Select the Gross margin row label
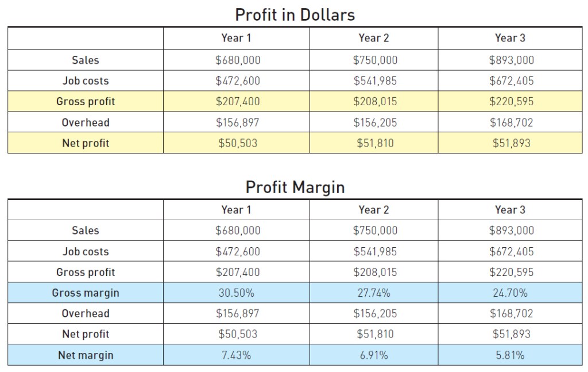The width and height of the screenshot is (588, 372). click(x=86, y=293)
